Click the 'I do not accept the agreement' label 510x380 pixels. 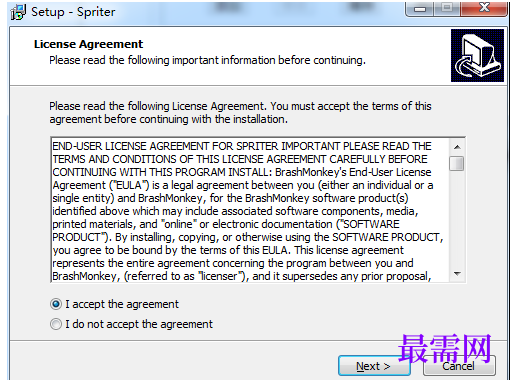[139, 324]
